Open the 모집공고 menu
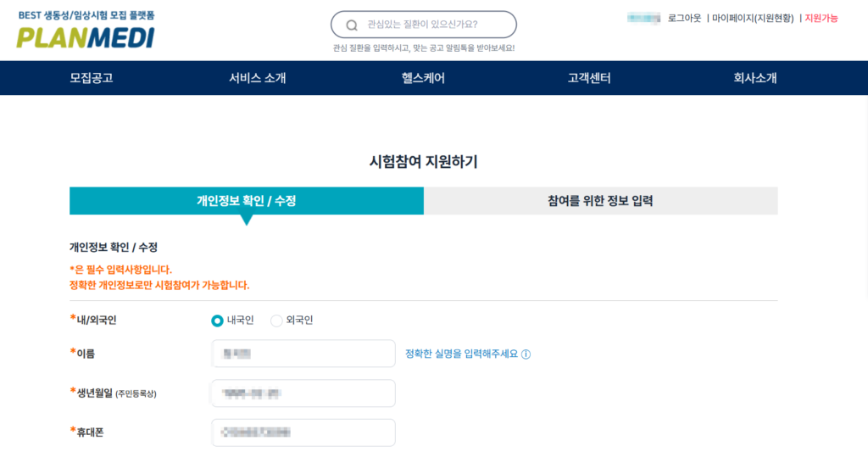Image resolution: width=868 pixels, height=452 pixels. (x=92, y=78)
